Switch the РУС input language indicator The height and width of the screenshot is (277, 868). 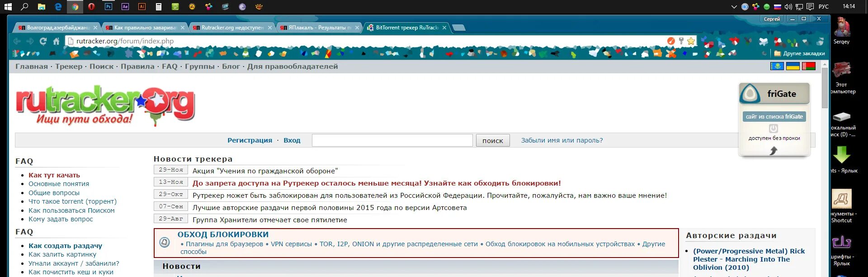point(824,7)
